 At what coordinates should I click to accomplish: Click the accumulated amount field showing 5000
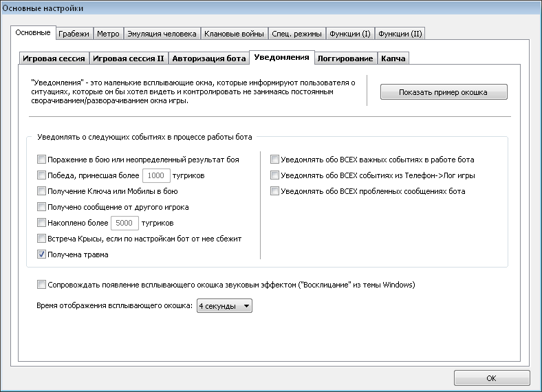point(124,223)
